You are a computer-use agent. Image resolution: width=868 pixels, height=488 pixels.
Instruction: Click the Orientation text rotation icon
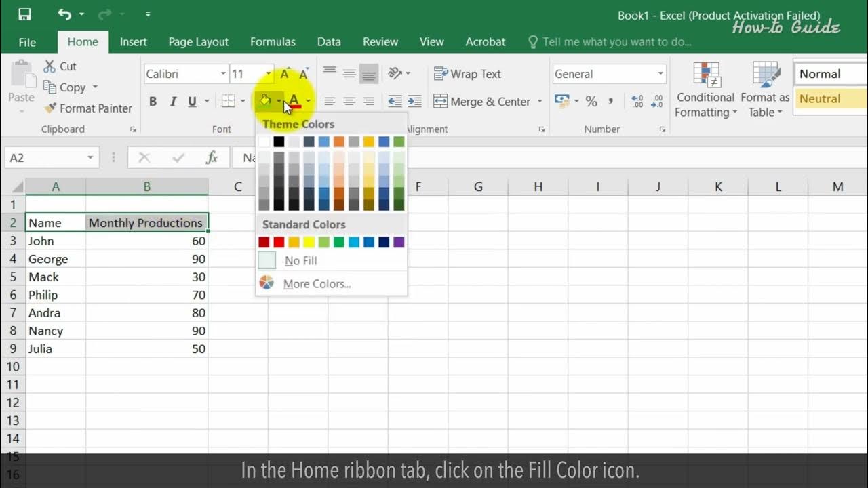[395, 73]
